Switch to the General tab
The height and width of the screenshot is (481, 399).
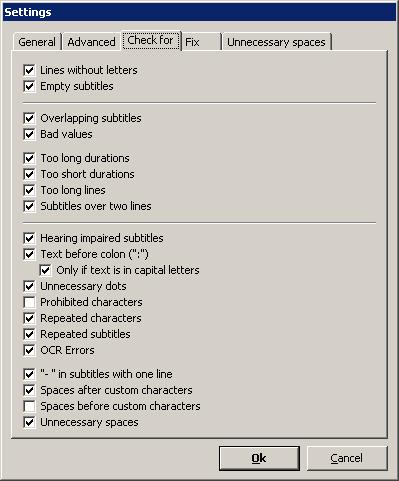37,42
